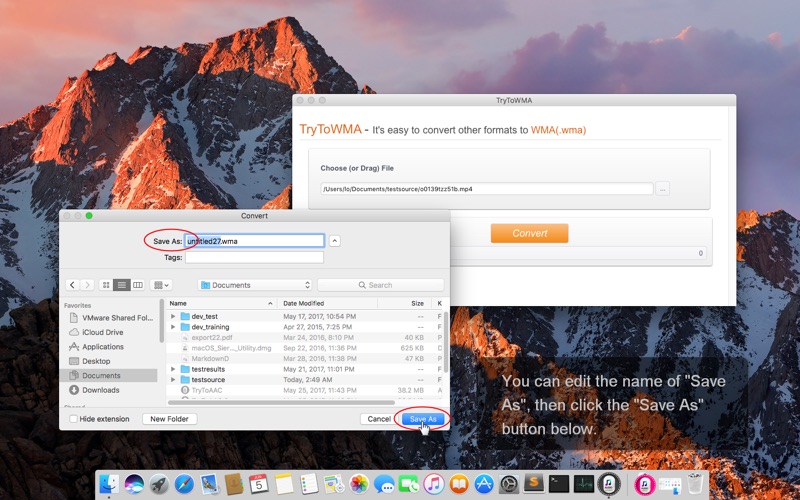Tick the Hide extension checkbox
800x500 pixels.
coord(73,419)
